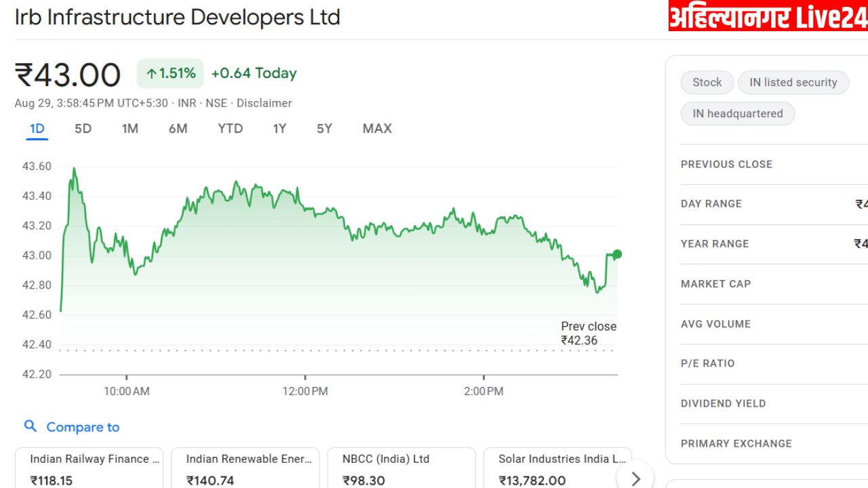
Task: Click the 12:00 PM axis label
Action: point(305,391)
